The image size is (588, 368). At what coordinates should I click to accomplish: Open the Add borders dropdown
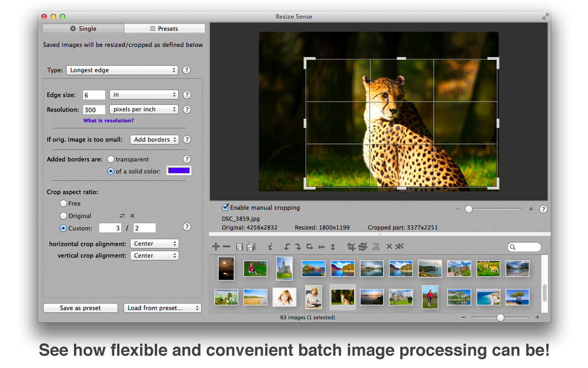pyautogui.click(x=154, y=140)
